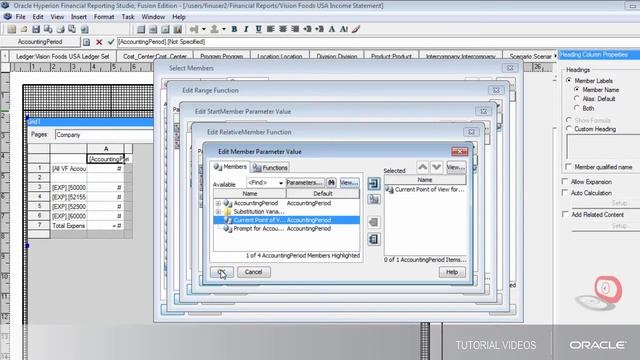
Task: Open the Task menu
Action: [x=128, y=17]
